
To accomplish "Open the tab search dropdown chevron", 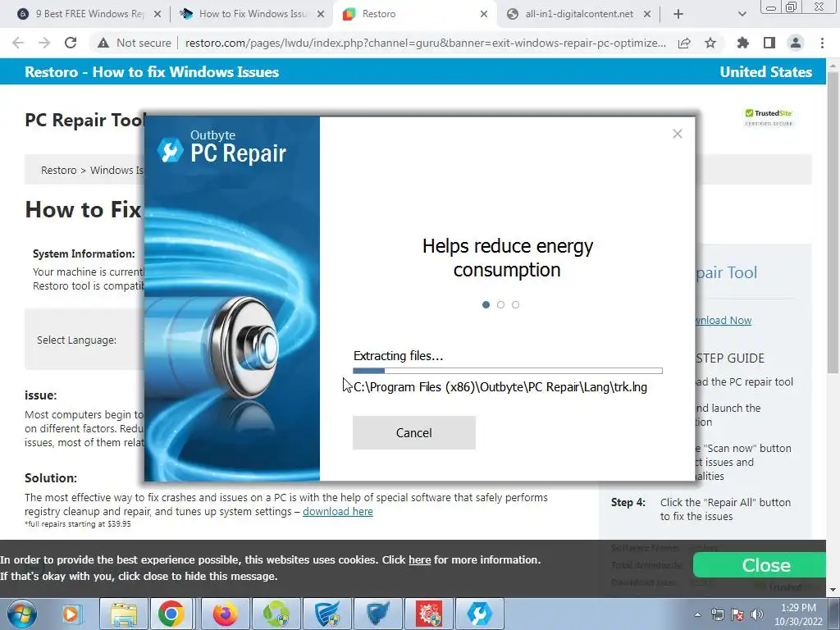I will click(x=742, y=14).
